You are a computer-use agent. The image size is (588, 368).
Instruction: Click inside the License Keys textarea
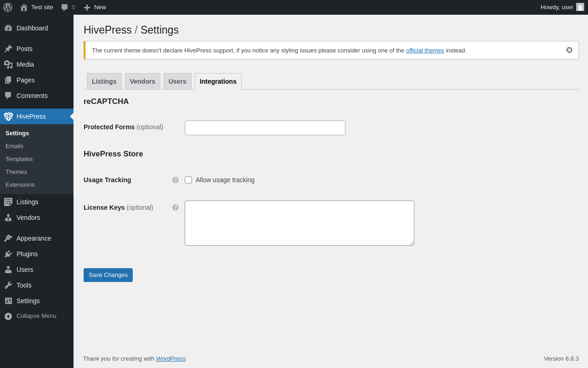pyautogui.click(x=299, y=223)
